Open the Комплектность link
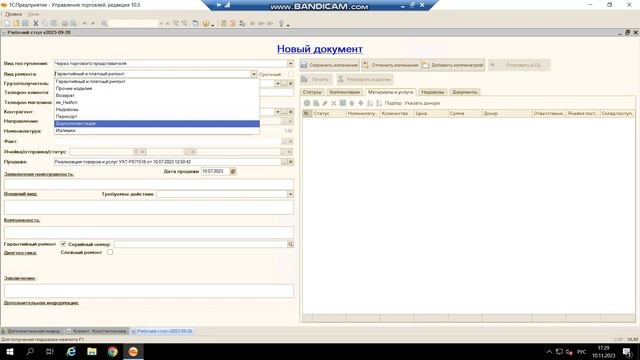 point(22,220)
